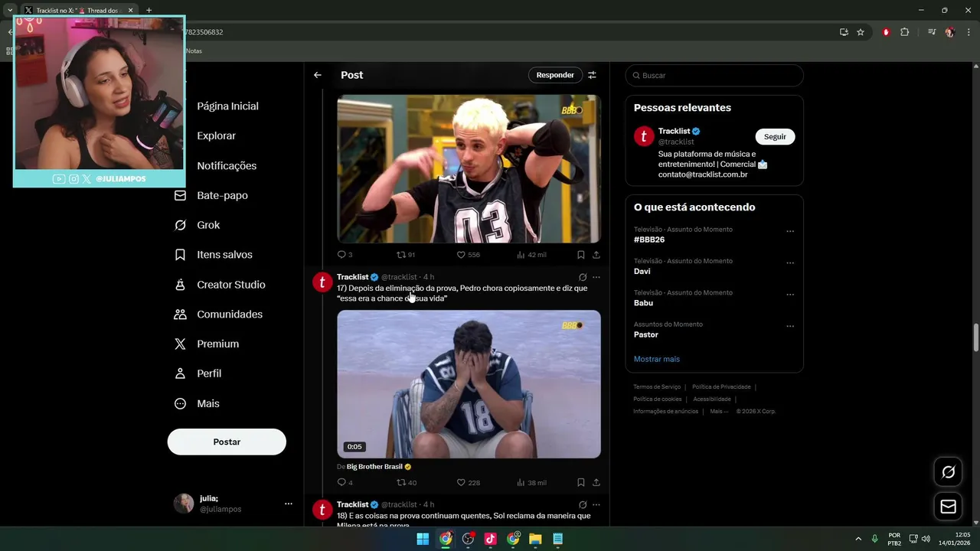The image size is (980, 551).
Task: Open Política de Privacidade link
Action: pos(721,387)
